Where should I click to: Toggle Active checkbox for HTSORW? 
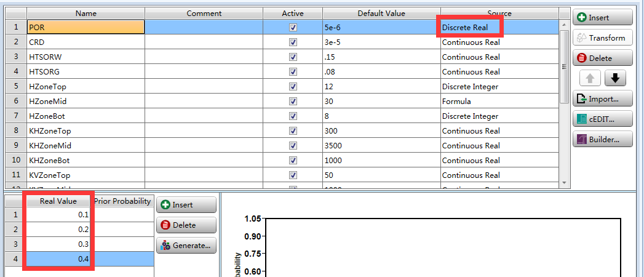(293, 57)
